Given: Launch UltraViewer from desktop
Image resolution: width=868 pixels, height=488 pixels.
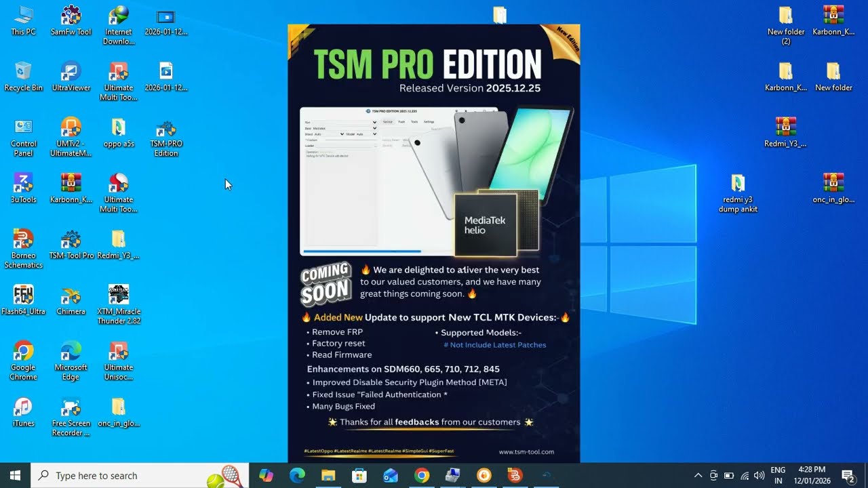Looking at the screenshot, I should click(x=71, y=76).
